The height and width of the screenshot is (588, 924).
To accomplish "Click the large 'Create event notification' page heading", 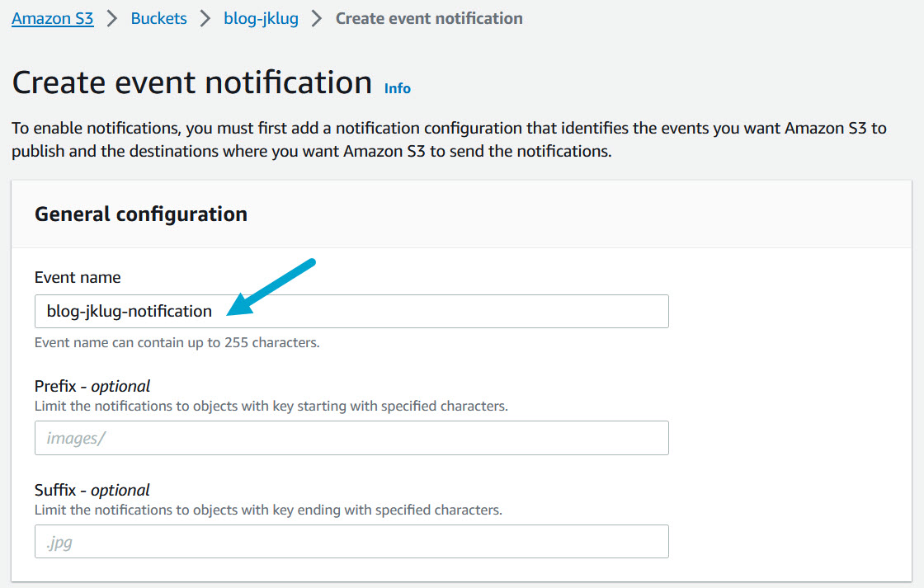I will (x=192, y=83).
